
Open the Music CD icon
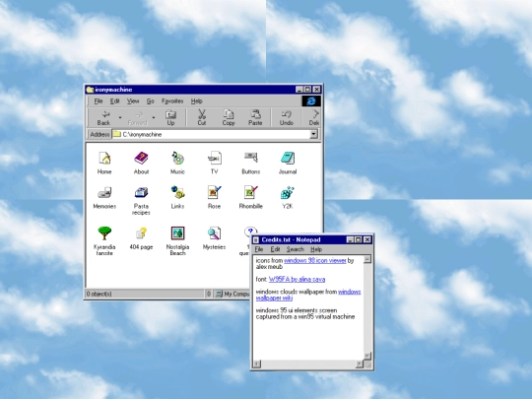tap(177, 163)
